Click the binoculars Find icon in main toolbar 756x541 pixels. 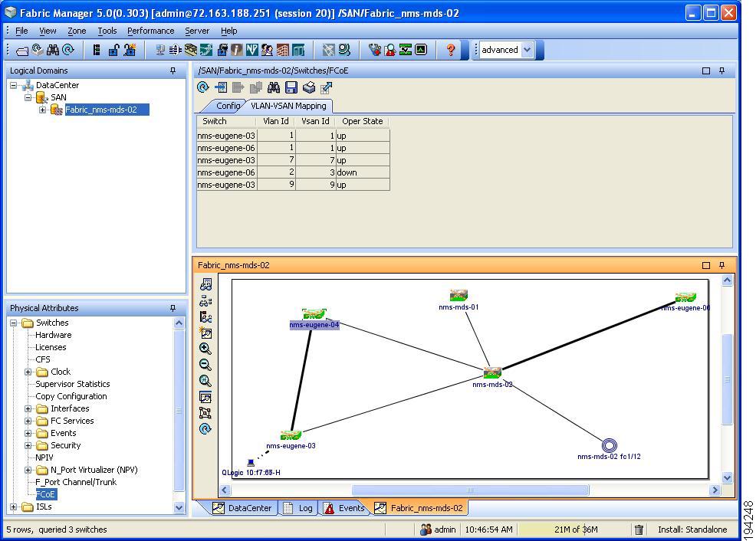[x=53, y=50]
